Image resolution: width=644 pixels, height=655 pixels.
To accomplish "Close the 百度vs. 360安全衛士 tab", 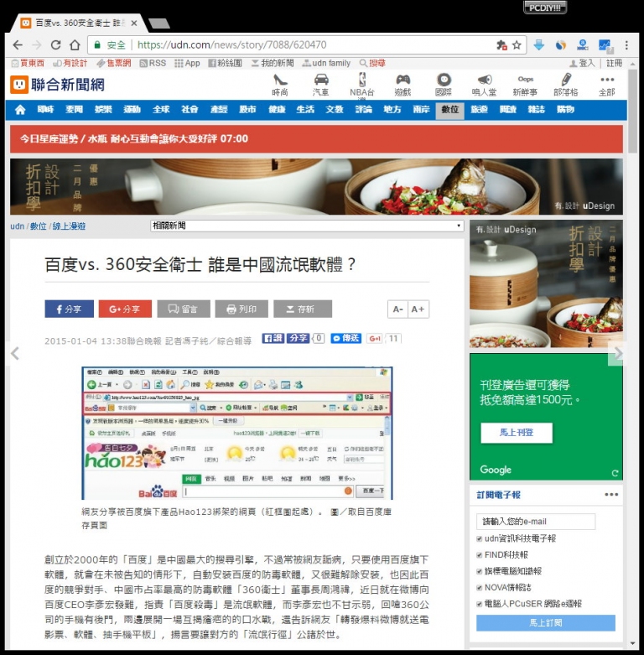I will (134, 23).
